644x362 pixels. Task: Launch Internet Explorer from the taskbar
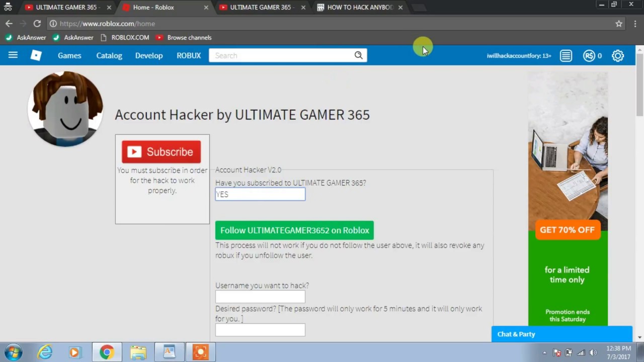(45, 352)
